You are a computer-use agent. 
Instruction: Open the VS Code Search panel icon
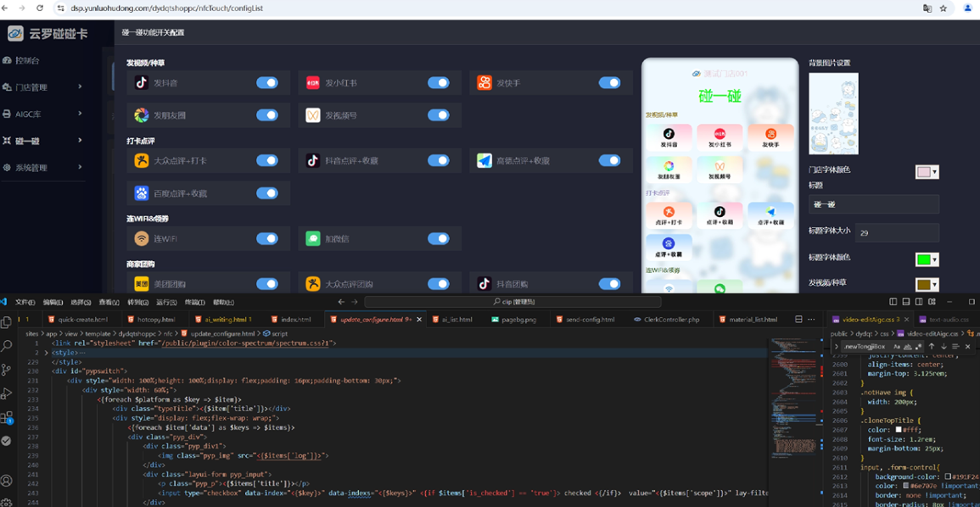point(7,345)
